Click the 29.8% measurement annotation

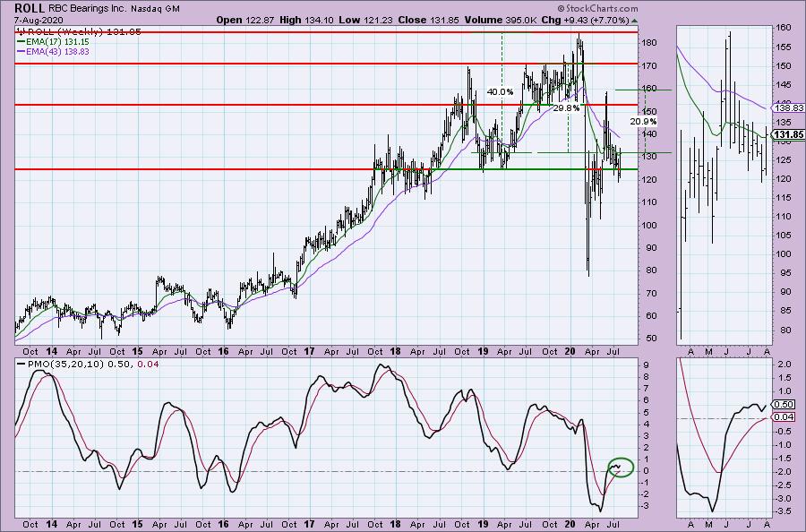tap(566, 108)
